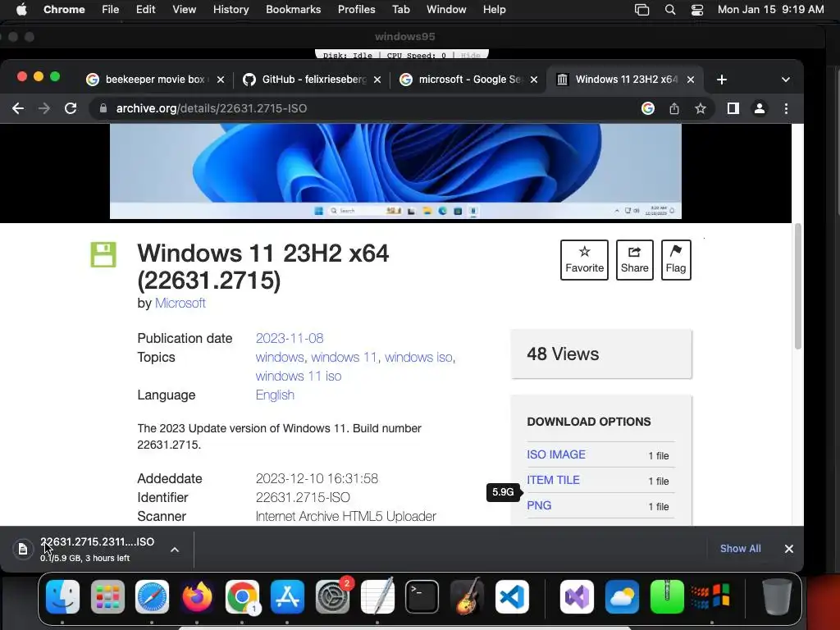Open the Microsoft author link
Image resolution: width=840 pixels, height=630 pixels.
pyautogui.click(x=180, y=304)
